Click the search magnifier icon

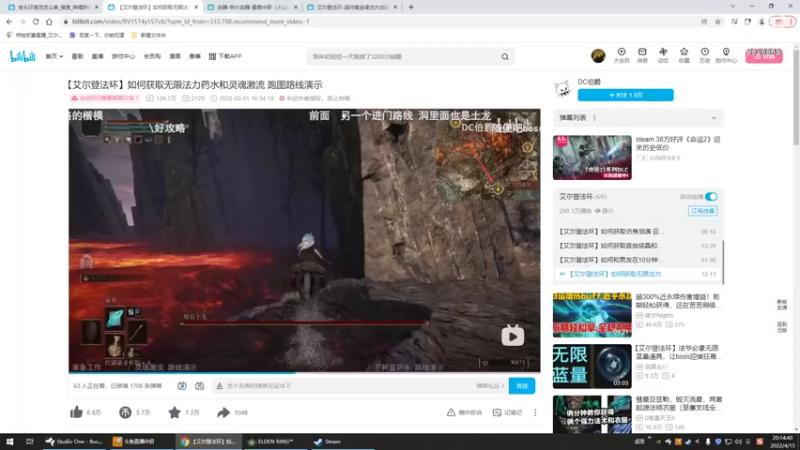505,57
